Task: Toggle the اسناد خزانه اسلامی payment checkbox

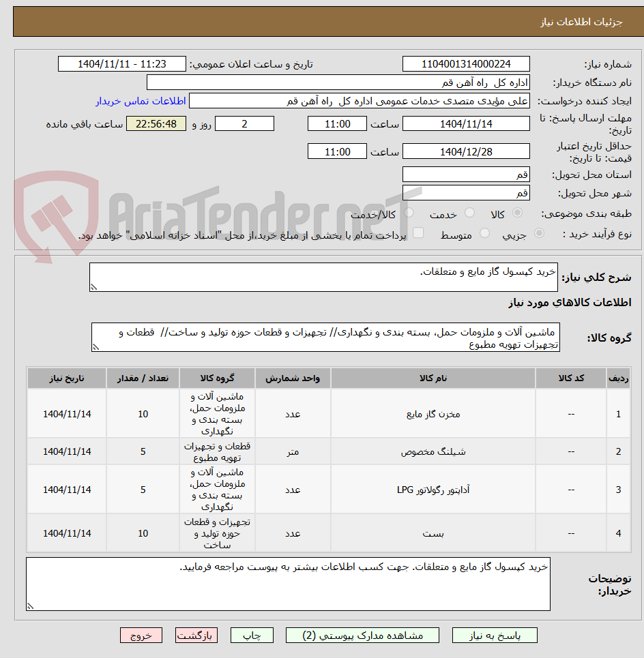Action: click(418, 233)
